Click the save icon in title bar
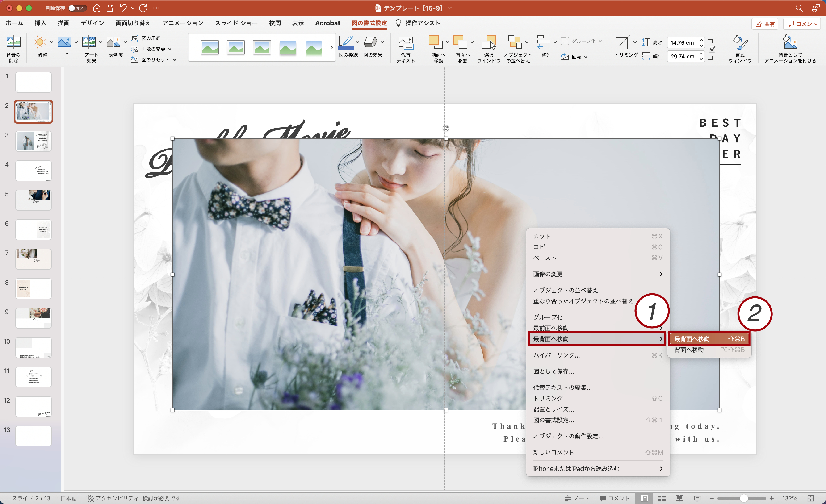 coord(110,8)
